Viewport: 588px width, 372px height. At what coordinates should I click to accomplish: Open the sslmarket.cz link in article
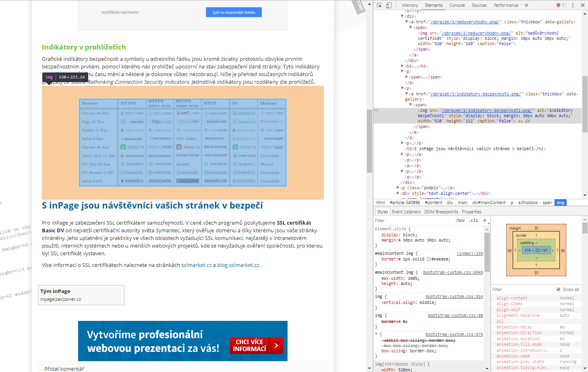(x=196, y=265)
